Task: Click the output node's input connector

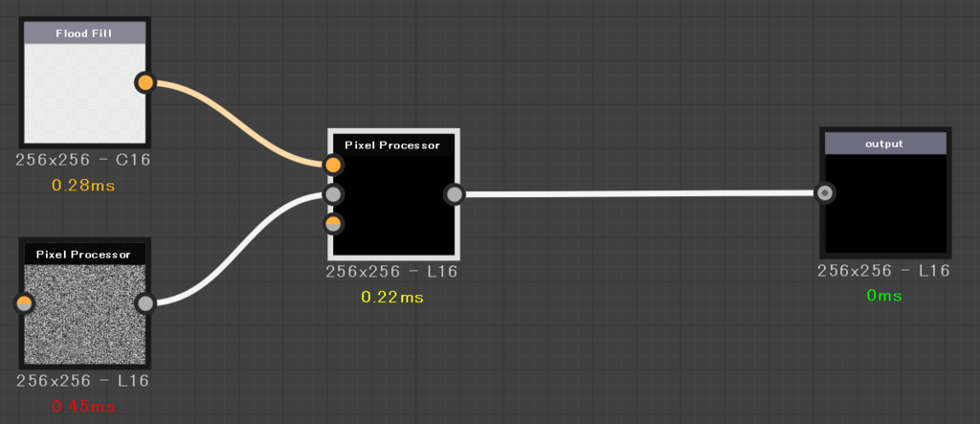Action: pyautogui.click(x=826, y=193)
